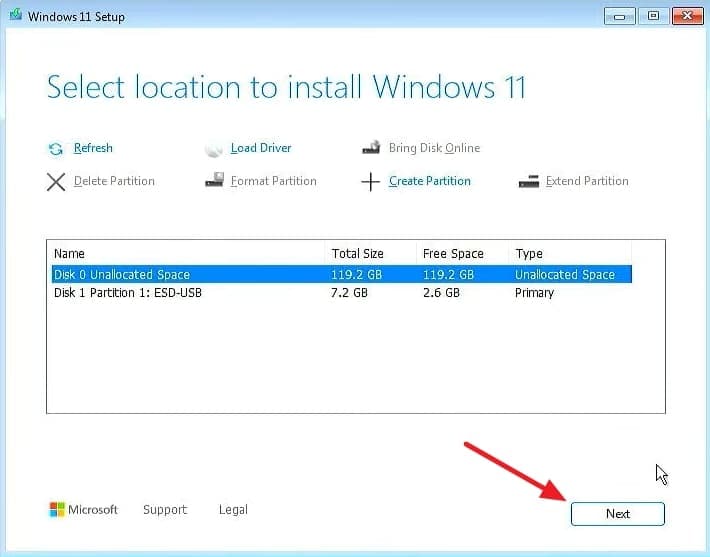This screenshot has height=557, width=710.
Task: Click the 2.6 GB free space cell
Action: (441, 293)
